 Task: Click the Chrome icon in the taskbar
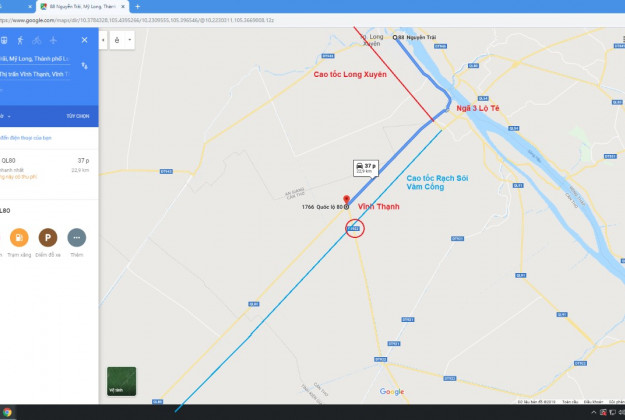tap(7, 412)
